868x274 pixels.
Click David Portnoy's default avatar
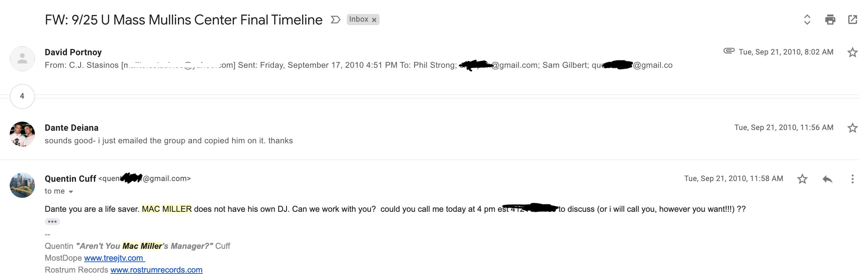pyautogui.click(x=22, y=58)
